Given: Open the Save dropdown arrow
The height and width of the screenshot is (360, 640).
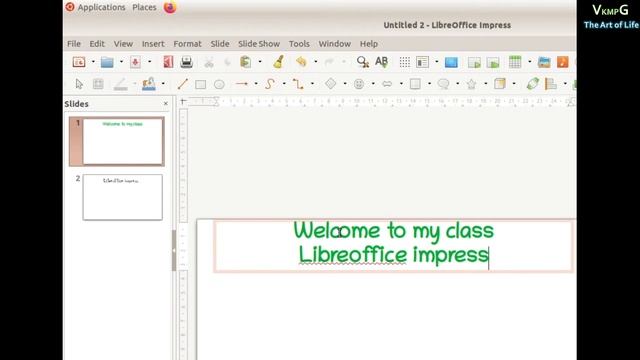Looking at the screenshot, I should click(149, 62).
